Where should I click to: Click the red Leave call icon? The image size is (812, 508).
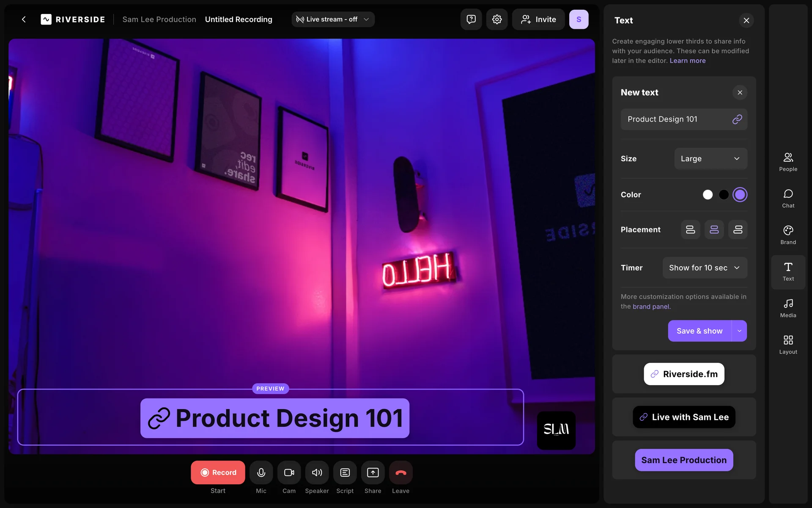pyautogui.click(x=401, y=472)
